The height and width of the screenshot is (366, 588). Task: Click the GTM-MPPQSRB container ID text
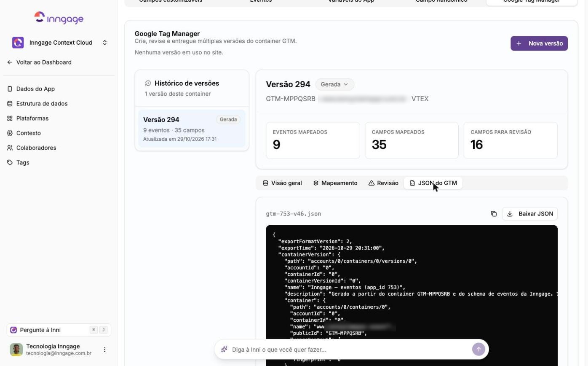(291, 99)
